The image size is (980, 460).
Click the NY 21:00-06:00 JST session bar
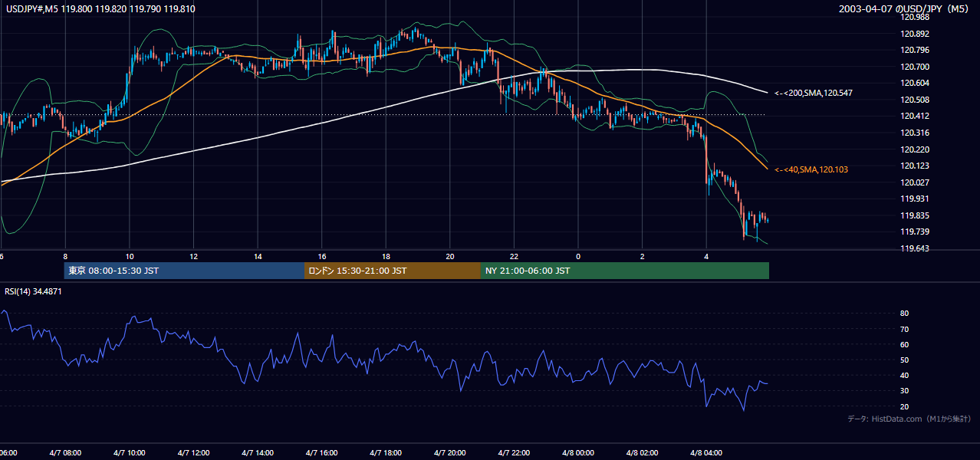(624, 271)
